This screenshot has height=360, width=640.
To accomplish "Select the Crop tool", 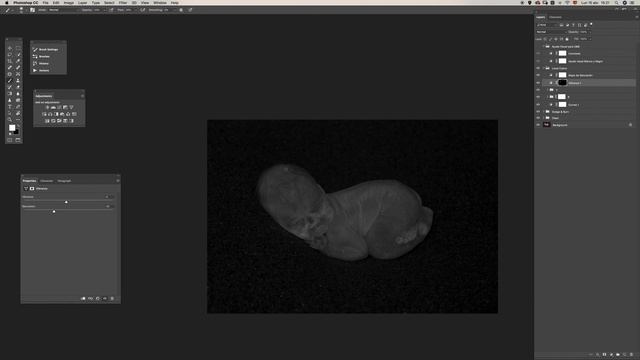I will pyautogui.click(x=10, y=61).
